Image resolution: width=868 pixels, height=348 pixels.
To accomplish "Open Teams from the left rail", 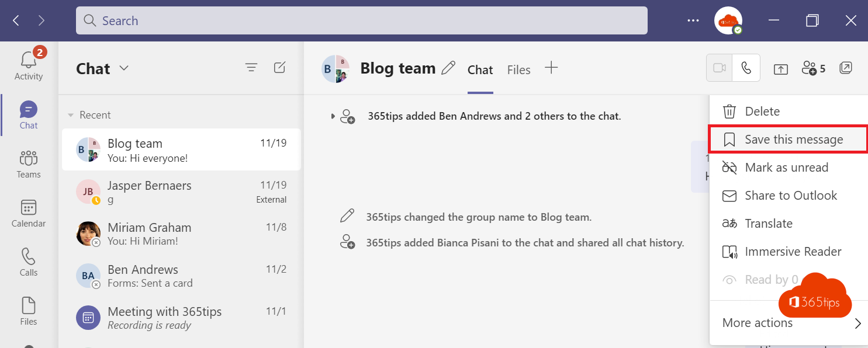I will tap(29, 164).
